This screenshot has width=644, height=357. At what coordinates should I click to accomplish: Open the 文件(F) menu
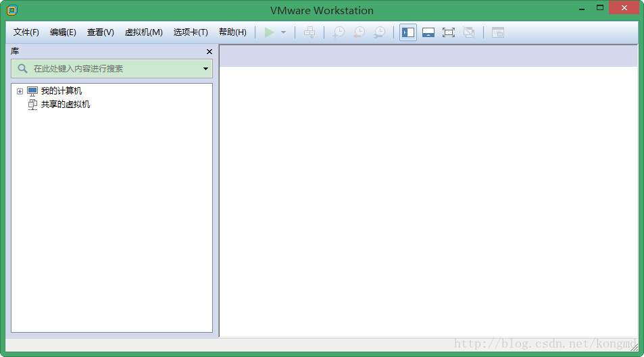pos(26,32)
